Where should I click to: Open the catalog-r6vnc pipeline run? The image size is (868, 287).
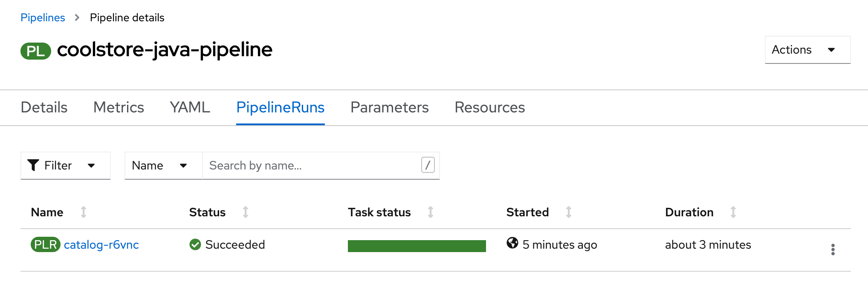101,245
